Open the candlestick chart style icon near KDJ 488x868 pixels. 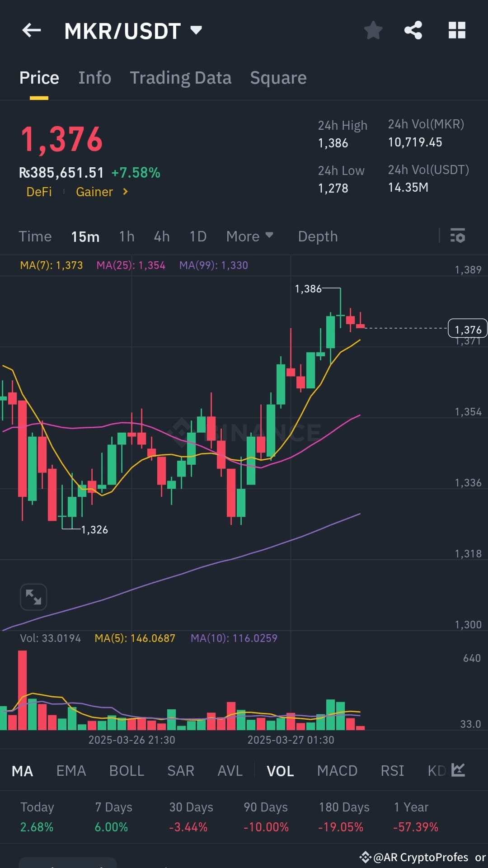click(x=458, y=771)
